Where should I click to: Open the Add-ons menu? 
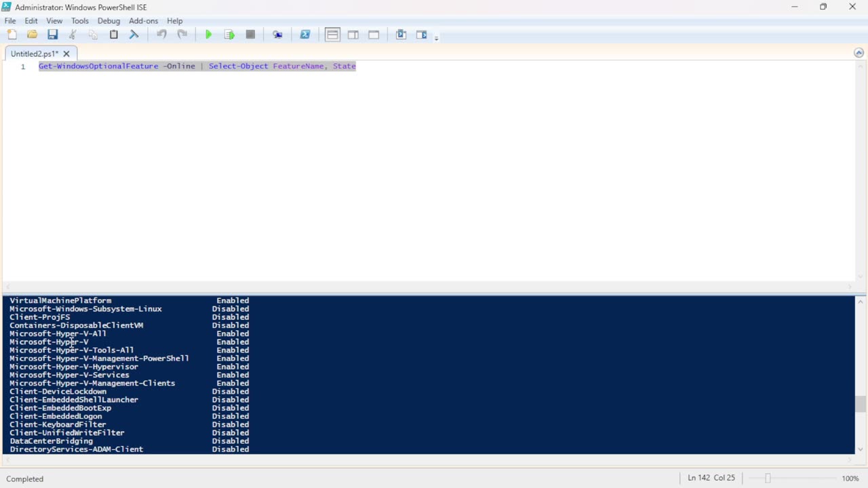(x=144, y=21)
